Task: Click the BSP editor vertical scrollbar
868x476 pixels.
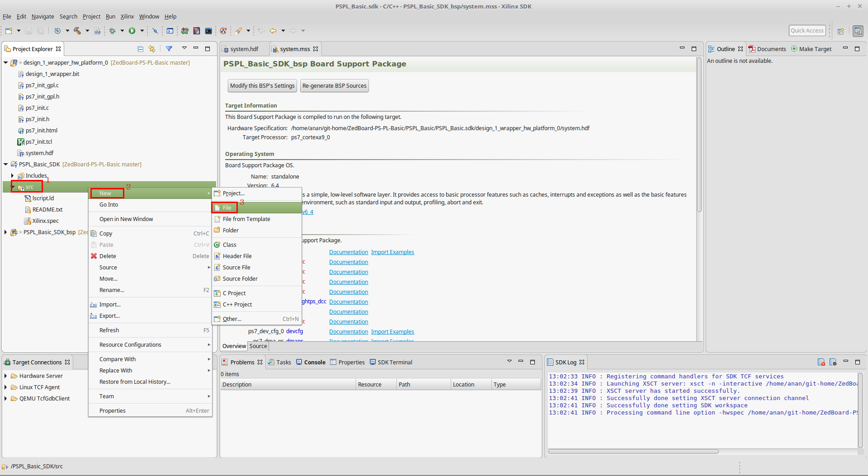Action: 699,135
